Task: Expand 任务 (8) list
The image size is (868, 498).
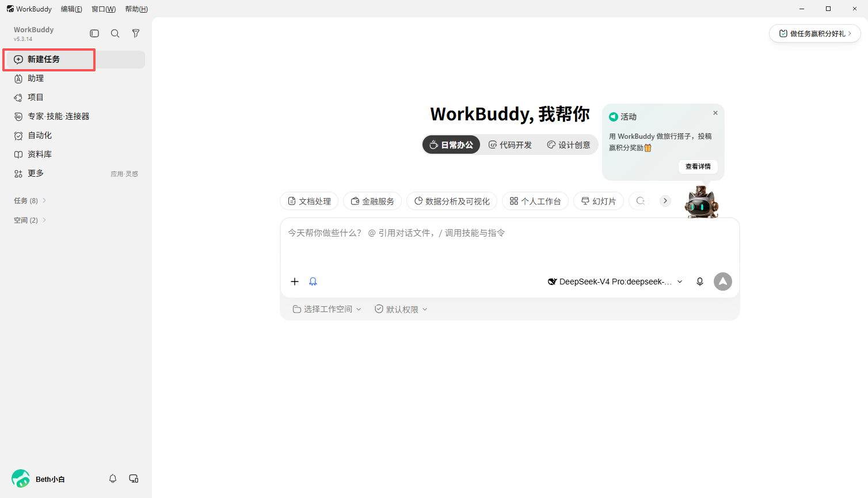Action: point(30,200)
